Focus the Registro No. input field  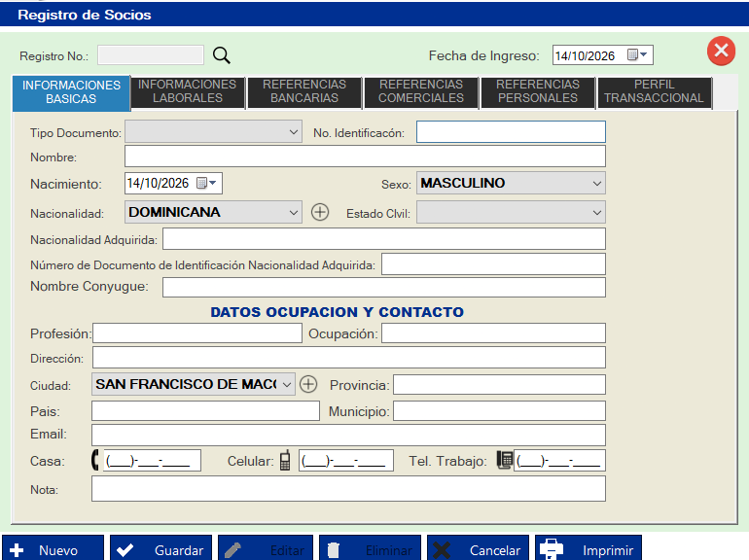click(x=151, y=54)
